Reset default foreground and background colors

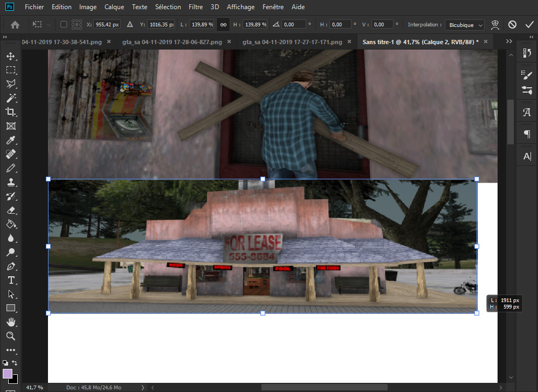pos(5,362)
